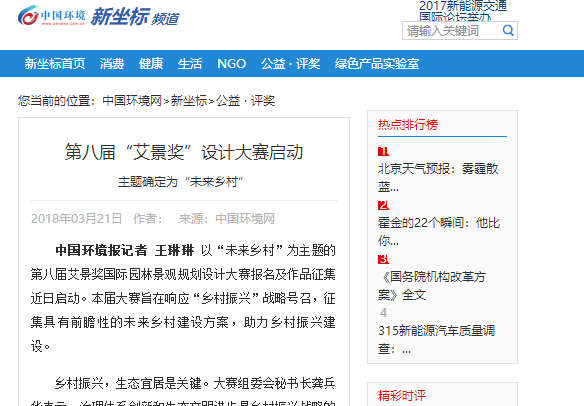The width and height of the screenshot is (584, 406).
Task: Select 生活 in the navigation bar
Action: pyautogui.click(x=190, y=64)
